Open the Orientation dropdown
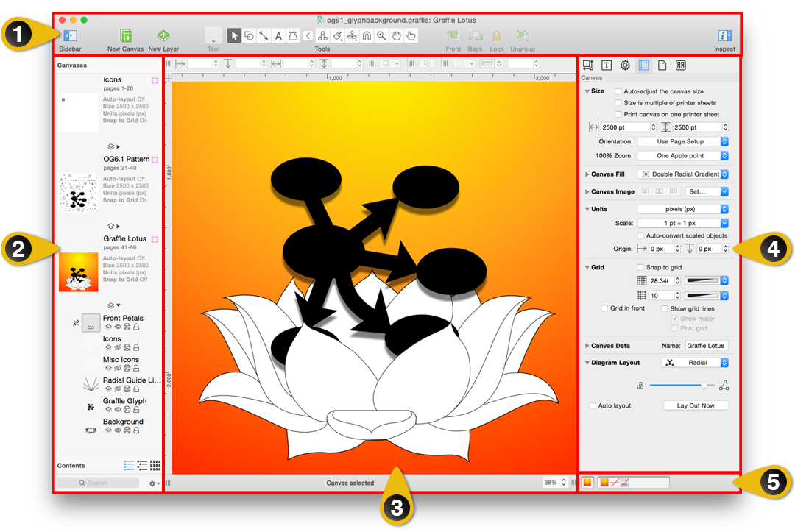The width and height of the screenshot is (795, 532). click(683, 141)
